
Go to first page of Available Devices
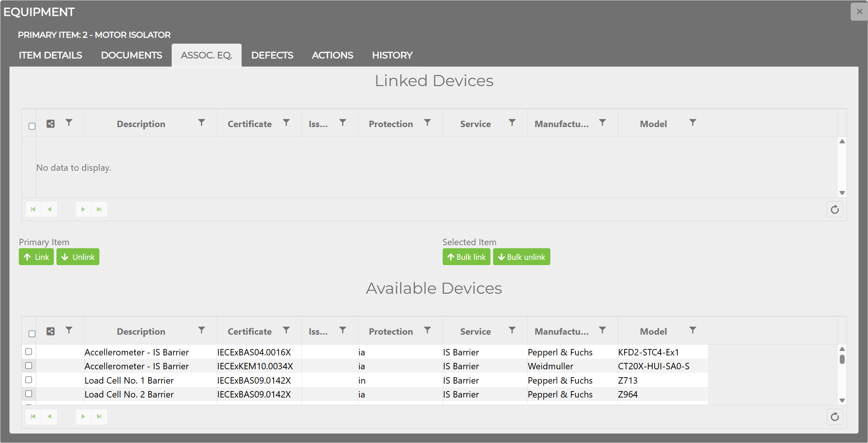coord(33,417)
